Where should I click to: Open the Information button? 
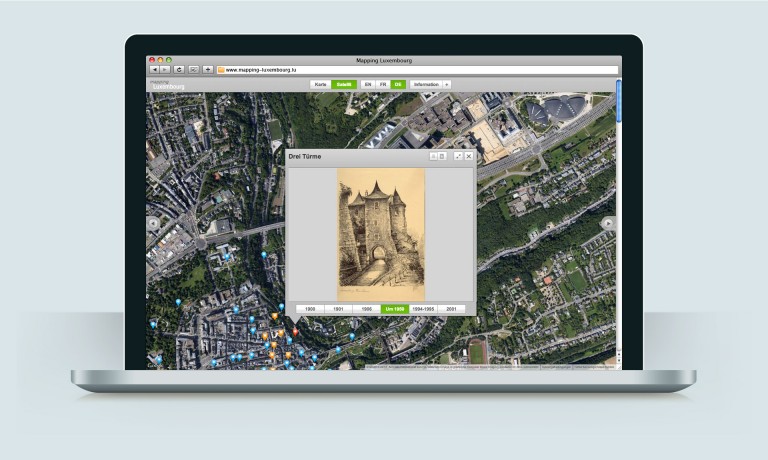426,85
